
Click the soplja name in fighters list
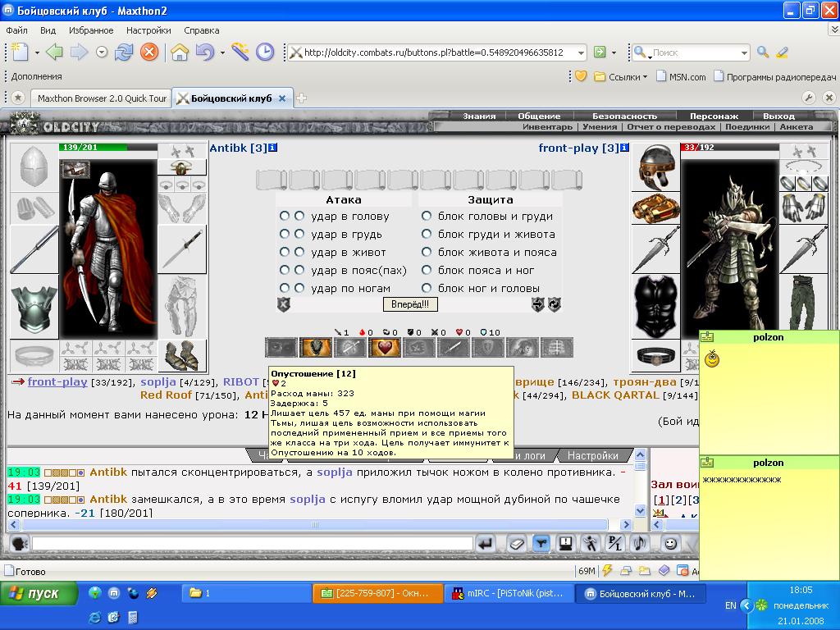(158, 381)
